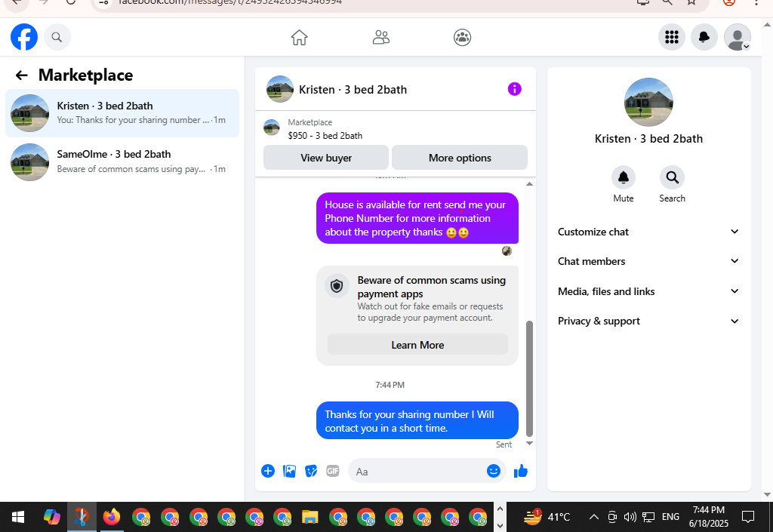Click large house profile picture in sidebar
Screen dimensions: 773x532
coord(648,102)
